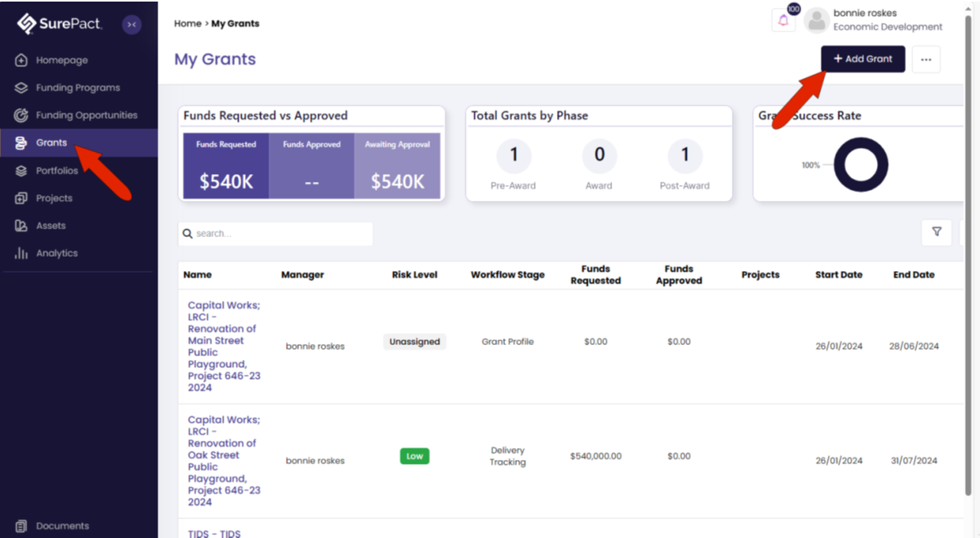Click the 31/07/2024 end date cell
This screenshot has height=538, width=980.
point(914,461)
